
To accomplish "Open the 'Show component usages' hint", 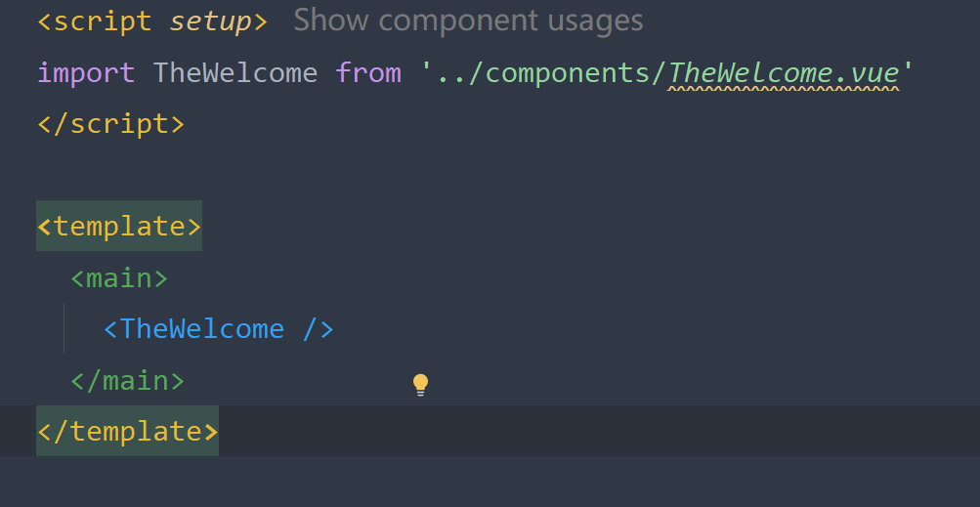I will coord(468,21).
